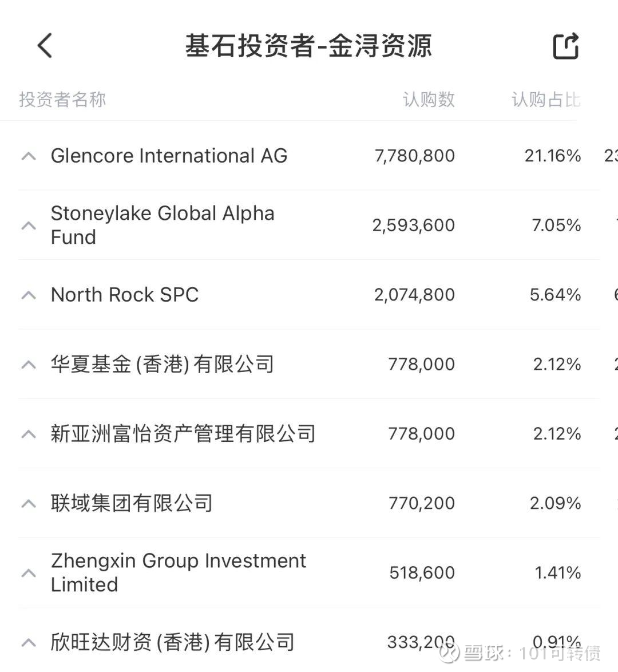Screen dimensions: 618x672
Task: Tap the back arrow icon
Action: 45,46
